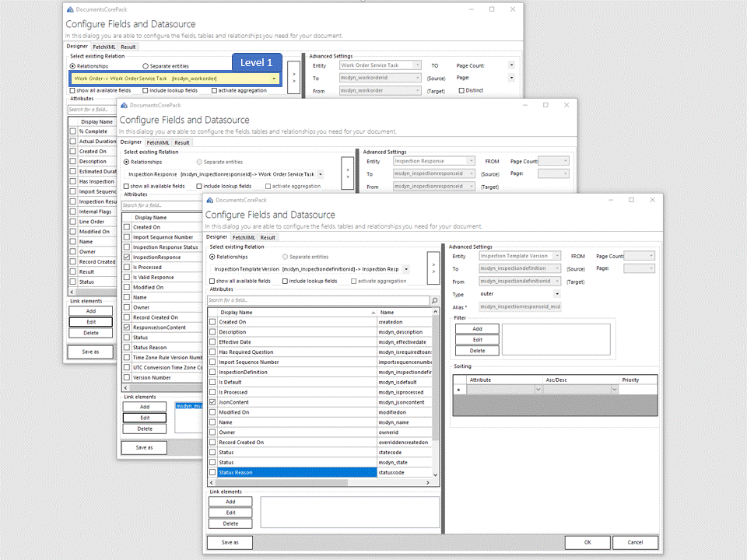Image resolution: width=747 pixels, height=560 pixels.
Task: Select 'Separate entities' radio in front dialog
Action: click(285, 257)
